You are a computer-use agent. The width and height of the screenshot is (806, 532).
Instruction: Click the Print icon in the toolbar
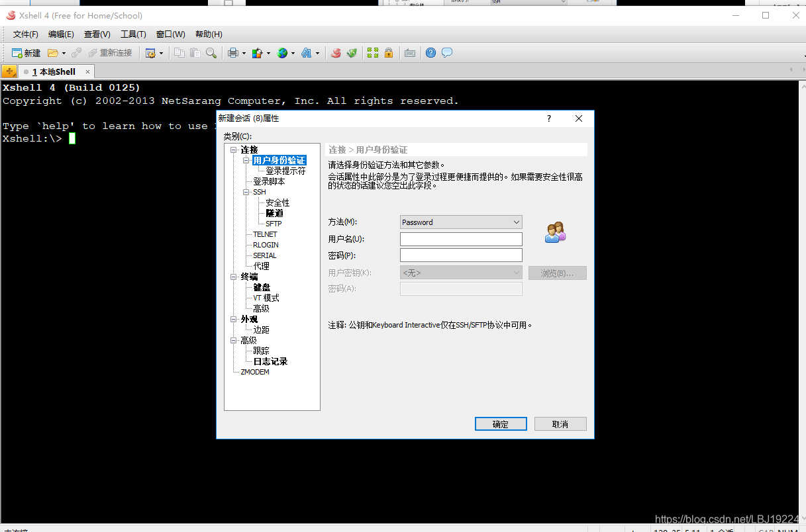point(233,53)
